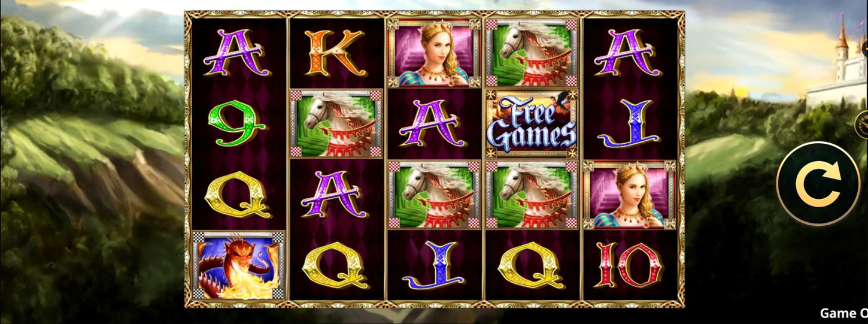Screen dimensions: 868x324
Task: Click the horse directly below Free Games
Action: pos(532,195)
